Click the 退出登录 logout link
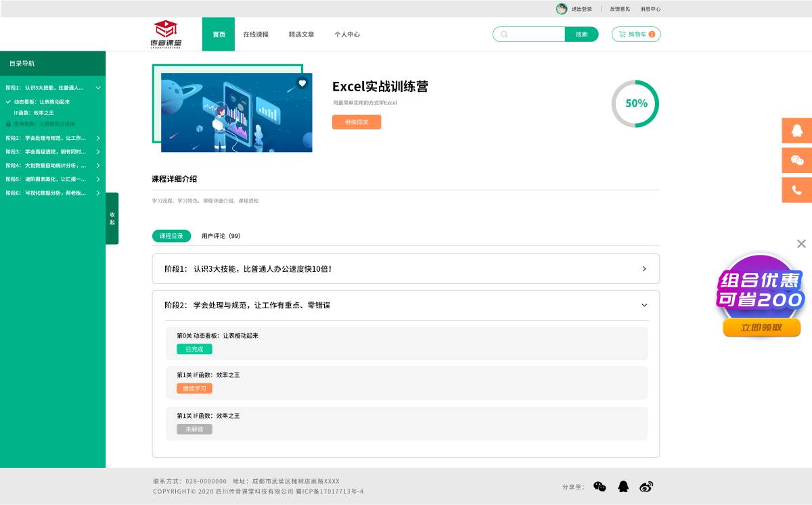 pyautogui.click(x=582, y=8)
